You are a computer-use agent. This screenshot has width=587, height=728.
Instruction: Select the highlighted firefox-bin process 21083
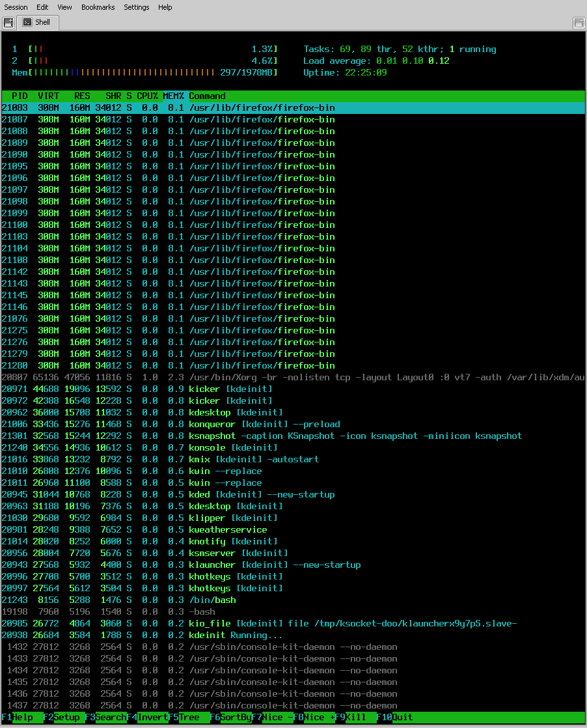coord(293,107)
